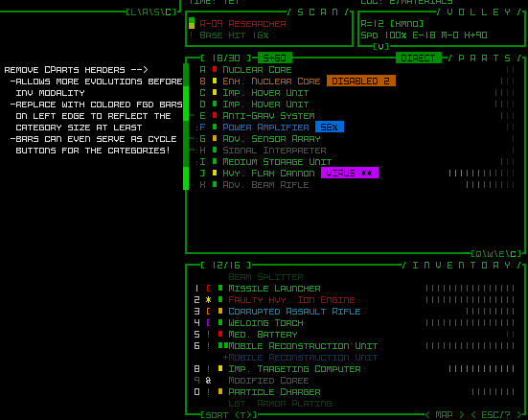Select the Adv. Beam Rifle part
The height and width of the screenshot is (420, 528).
265,185
